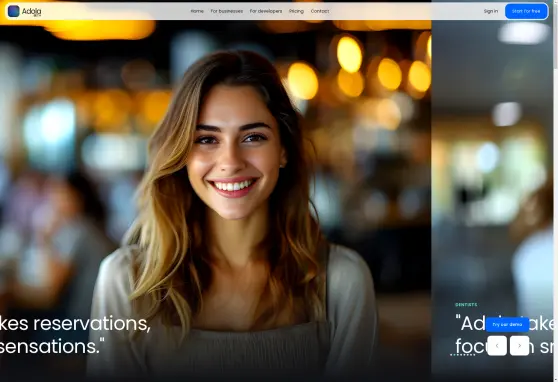Screen dimensions: 558x382
Task: Click the Start for free button
Action: [526, 11]
